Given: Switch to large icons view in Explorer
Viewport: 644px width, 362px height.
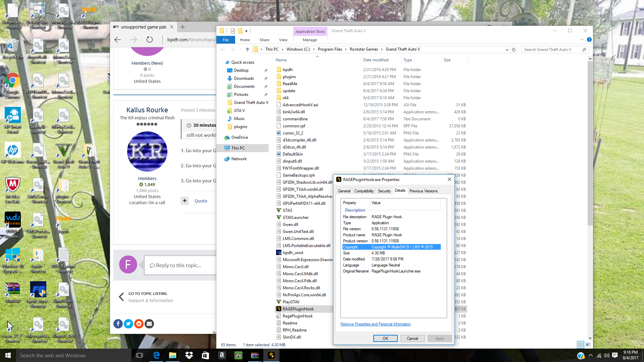Looking at the screenshot, I should [x=588, y=345].
